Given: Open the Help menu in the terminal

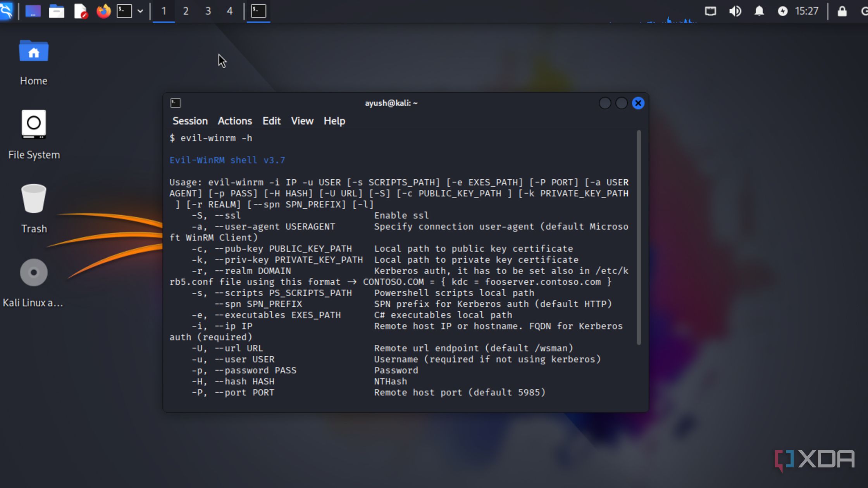Looking at the screenshot, I should pos(334,121).
